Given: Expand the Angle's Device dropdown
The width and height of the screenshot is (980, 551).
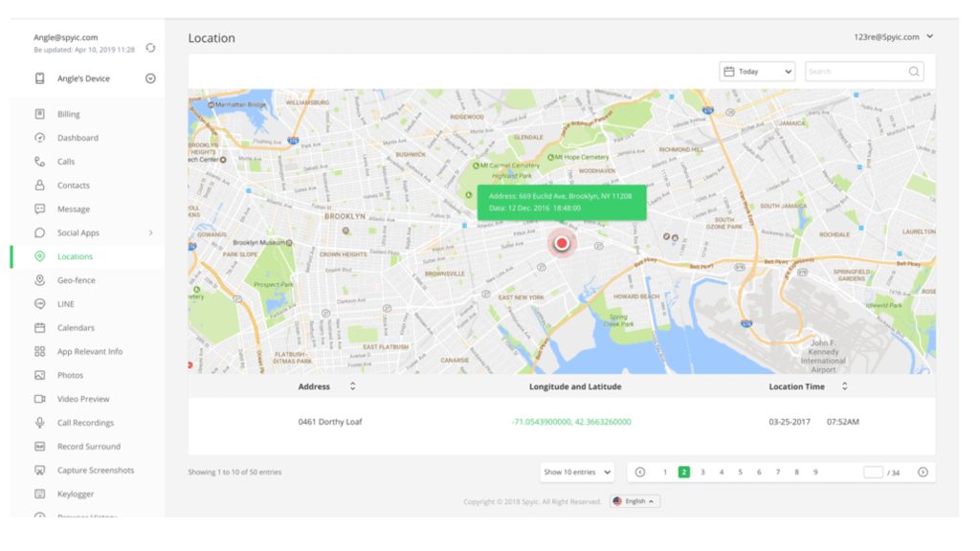Looking at the screenshot, I should click(x=150, y=78).
